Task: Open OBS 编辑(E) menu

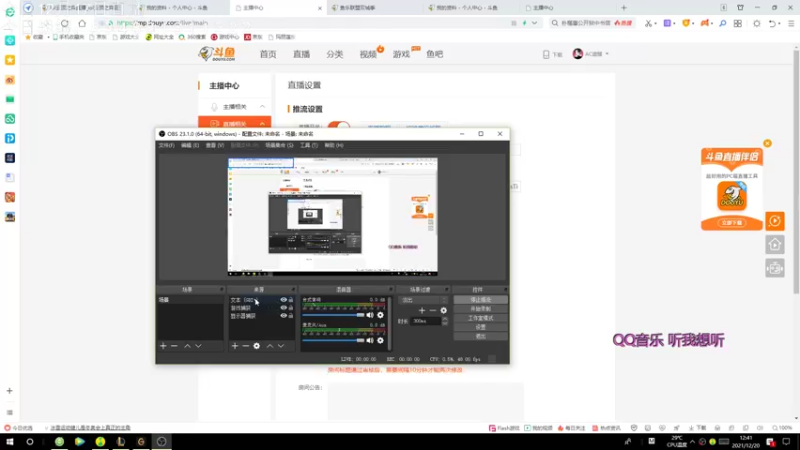Action: tap(190, 145)
